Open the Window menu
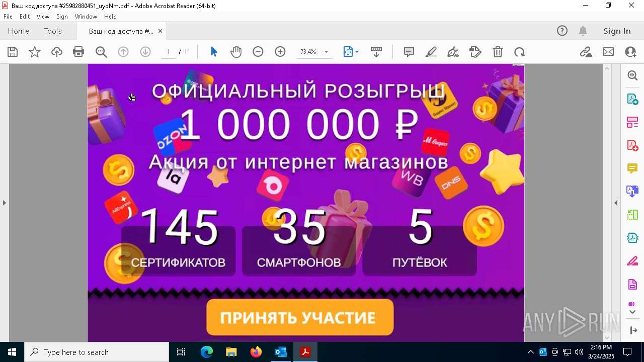This screenshot has width=644, height=362. coord(86,17)
